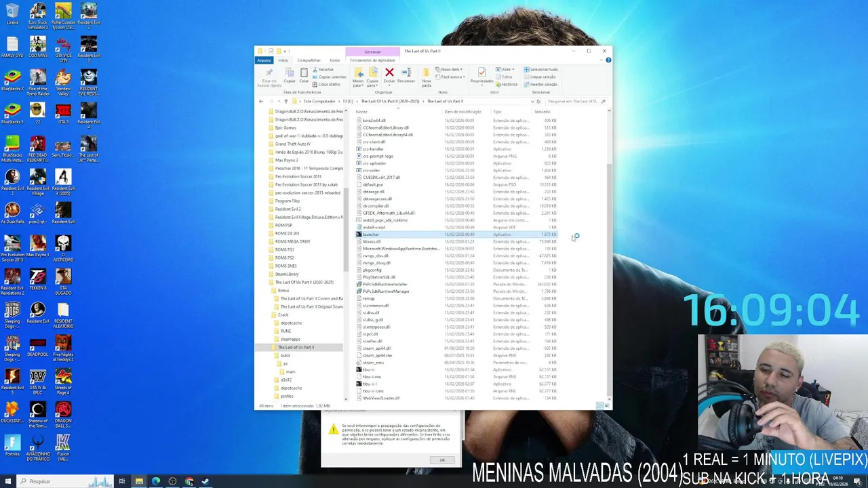Click Inverter seleção in the ribbon
The width and height of the screenshot is (868, 488).
click(x=540, y=85)
